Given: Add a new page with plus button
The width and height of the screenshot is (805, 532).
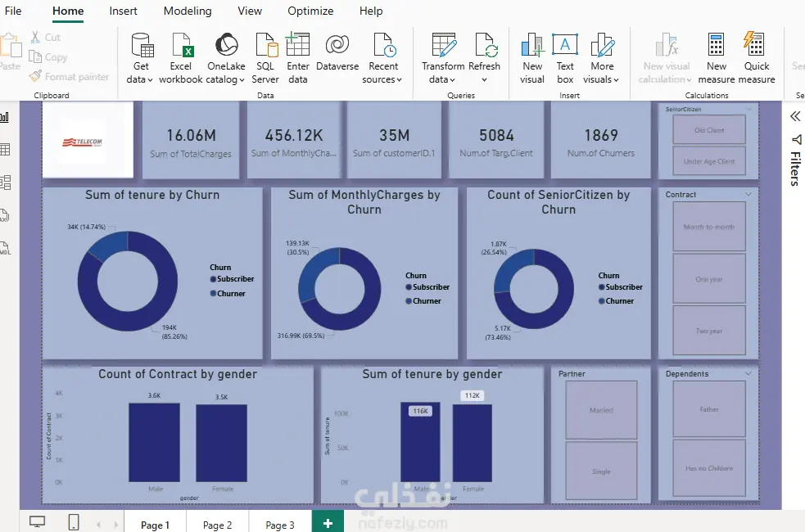Looking at the screenshot, I should tap(328, 523).
